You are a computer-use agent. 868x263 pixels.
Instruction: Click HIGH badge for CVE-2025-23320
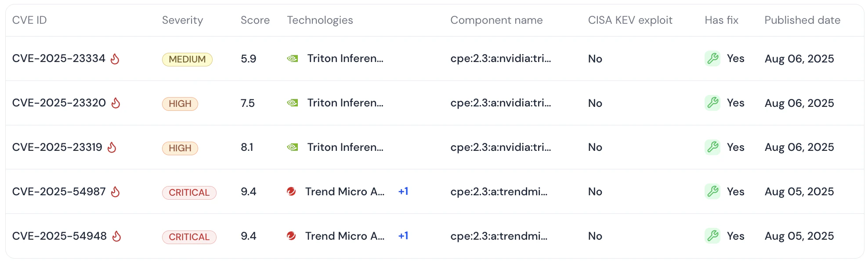tap(180, 104)
